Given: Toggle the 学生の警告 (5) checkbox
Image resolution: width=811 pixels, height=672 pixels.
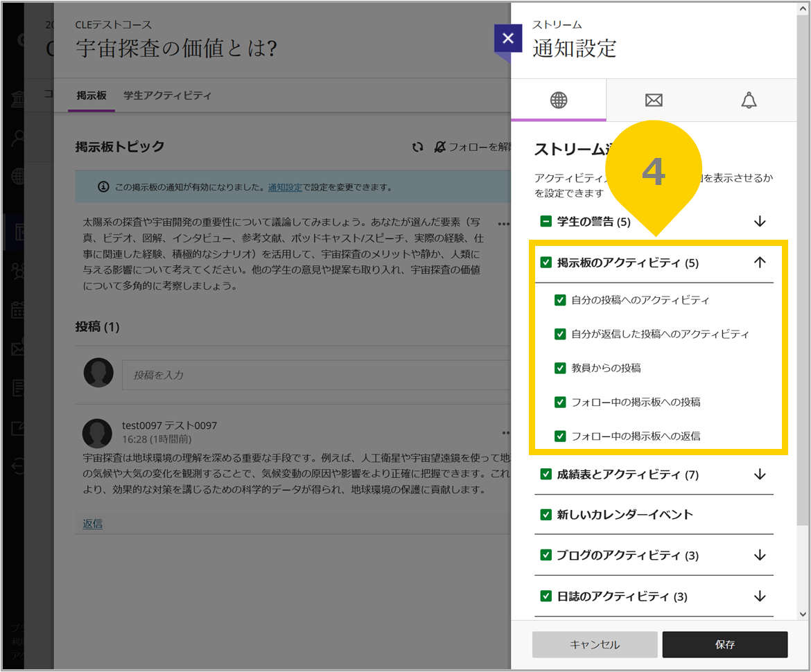Looking at the screenshot, I should click(546, 221).
